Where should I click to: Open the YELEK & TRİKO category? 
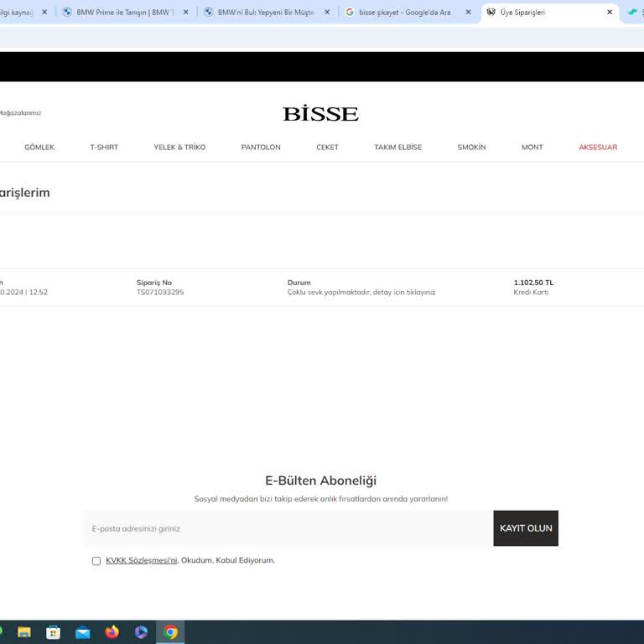point(179,147)
